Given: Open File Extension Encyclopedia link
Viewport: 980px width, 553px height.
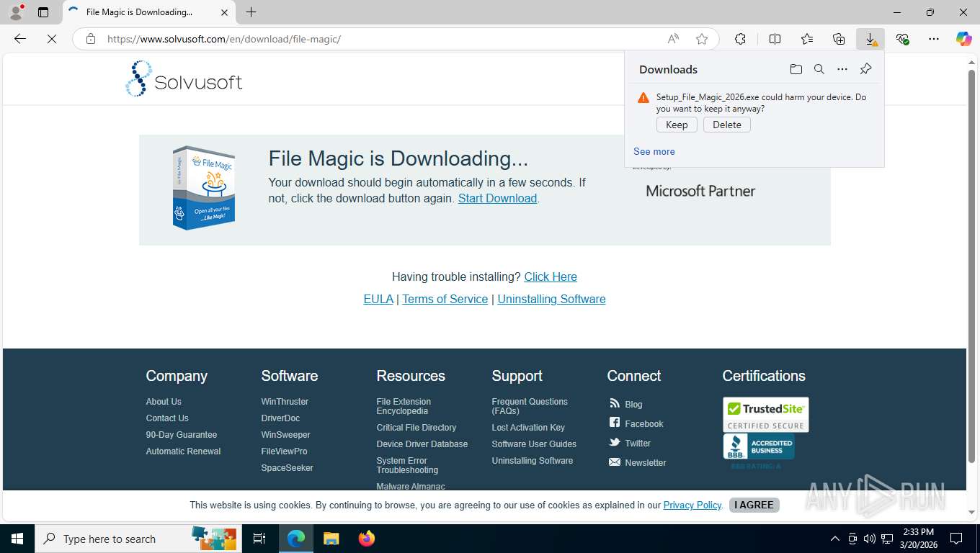Looking at the screenshot, I should click(x=404, y=406).
